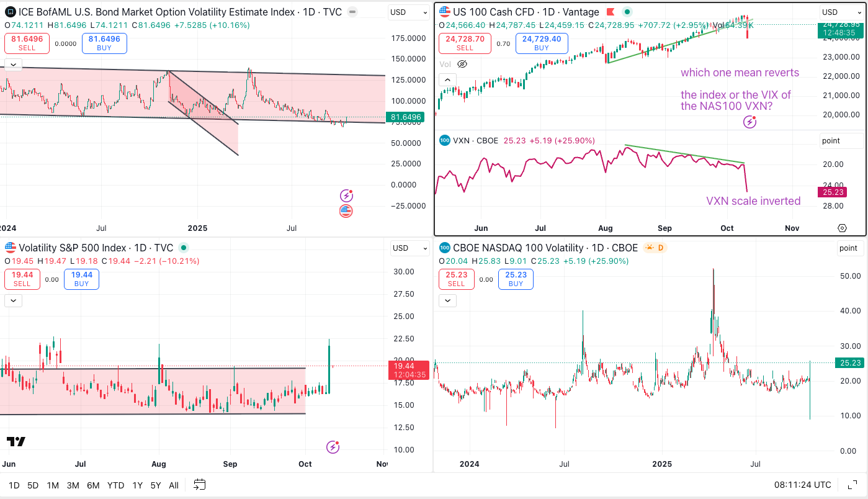Image resolution: width=868 pixels, height=499 pixels.
Task: Click the flag logo beside Volatility S&P 500 Index
Action: [10, 248]
